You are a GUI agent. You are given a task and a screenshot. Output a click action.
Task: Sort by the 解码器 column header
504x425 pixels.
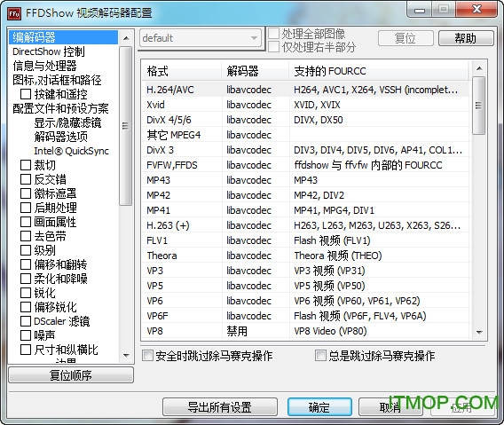[256, 71]
